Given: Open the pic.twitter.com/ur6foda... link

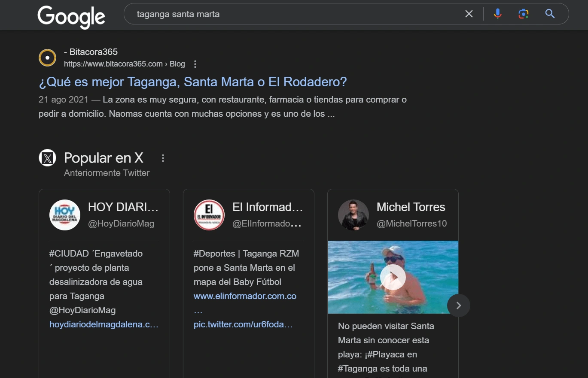Looking at the screenshot, I should 243,324.
